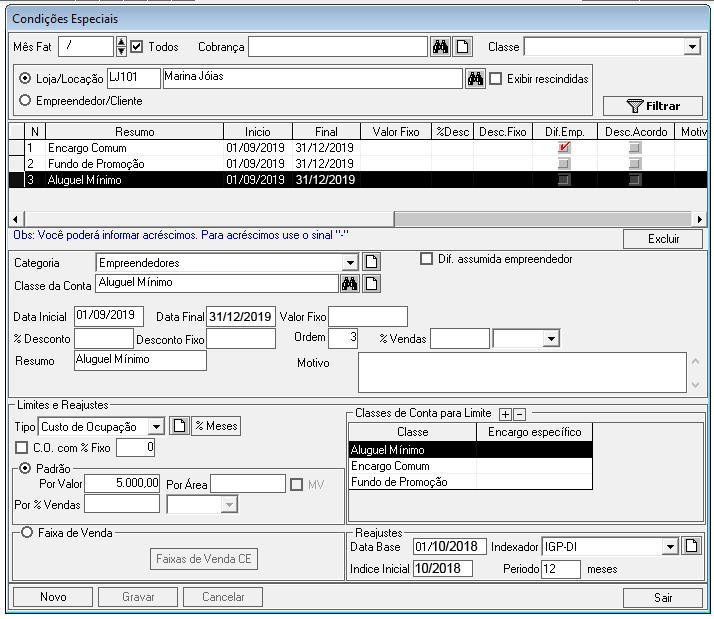Check Dif. assumida empreendedor

(x=426, y=259)
